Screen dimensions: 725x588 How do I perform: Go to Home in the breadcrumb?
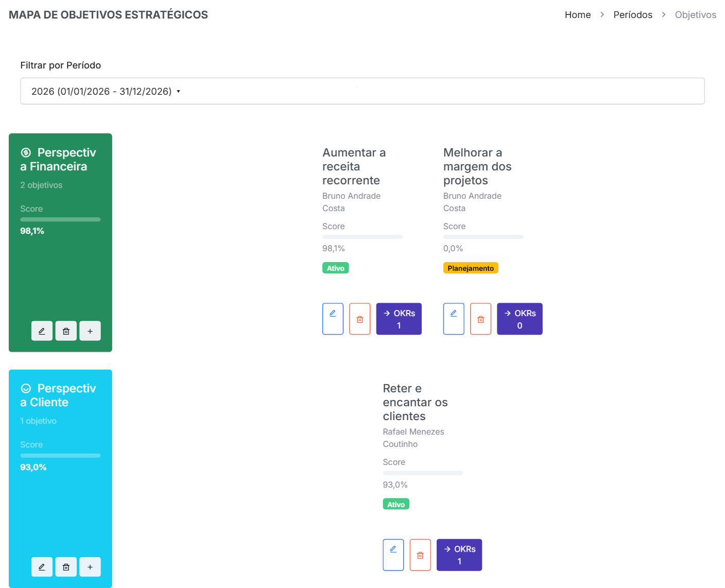578,15
